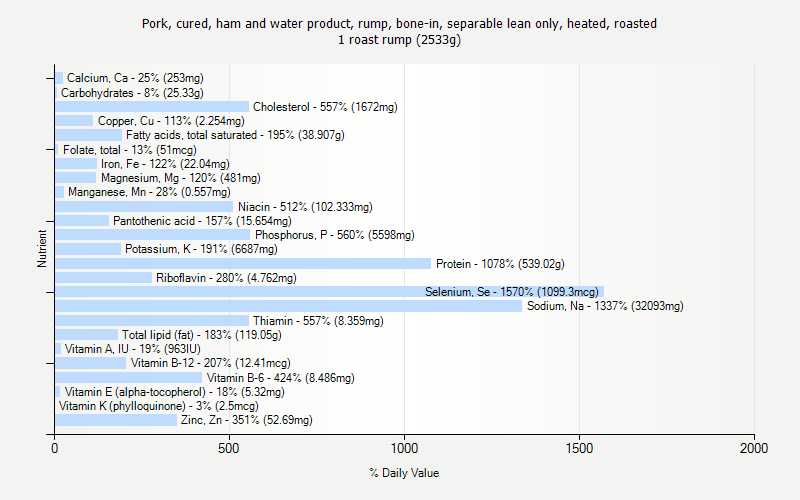Click the Vitamin A, IU 19% label
The height and width of the screenshot is (500, 800).
pos(133,349)
